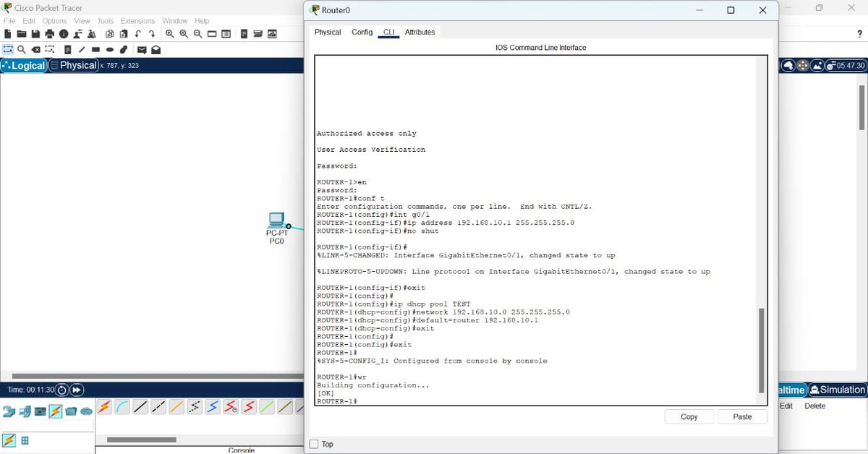Open the Edit menu
Viewport: 868px width, 454px height.
coord(29,21)
